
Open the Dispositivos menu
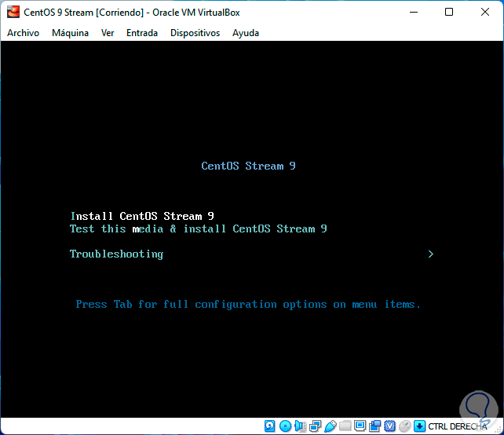coord(195,33)
